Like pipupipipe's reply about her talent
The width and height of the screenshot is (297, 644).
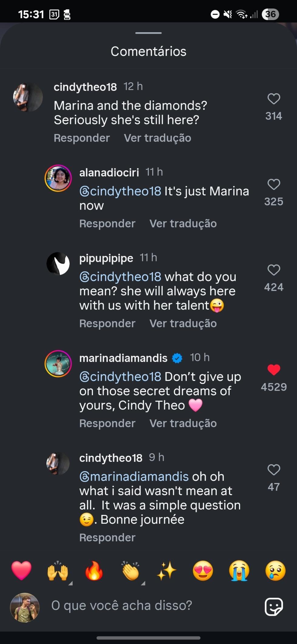pyautogui.click(x=274, y=270)
